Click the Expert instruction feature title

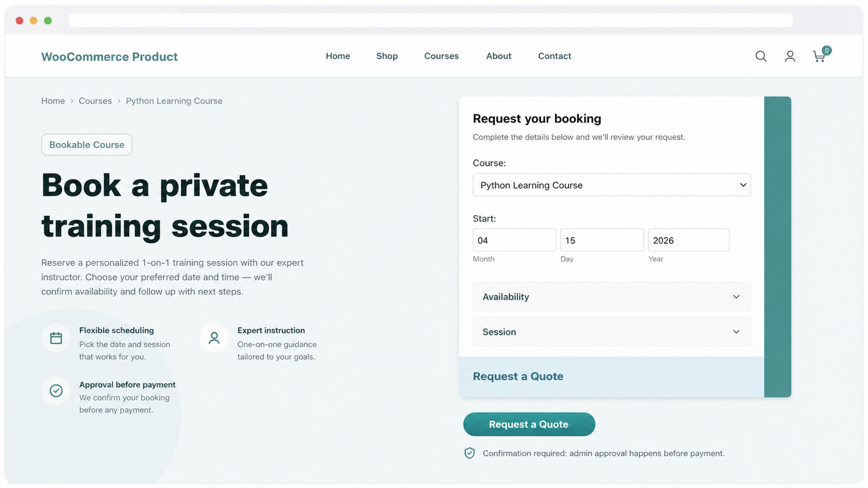(x=271, y=330)
